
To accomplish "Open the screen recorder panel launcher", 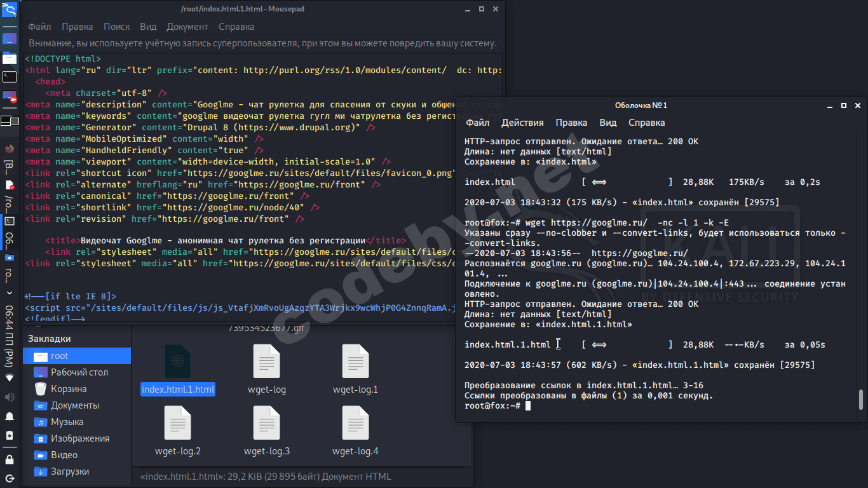I will click(10, 97).
